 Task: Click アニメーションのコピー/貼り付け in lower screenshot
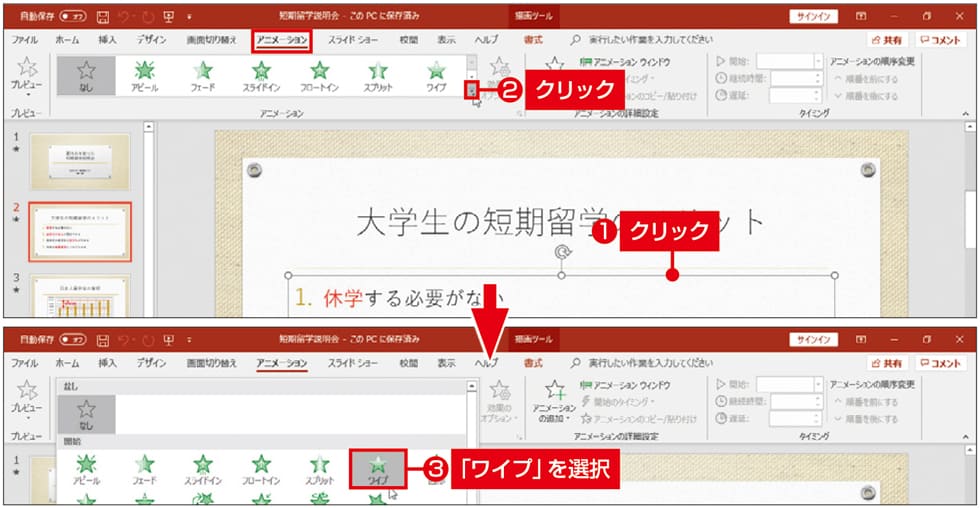tap(639, 419)
